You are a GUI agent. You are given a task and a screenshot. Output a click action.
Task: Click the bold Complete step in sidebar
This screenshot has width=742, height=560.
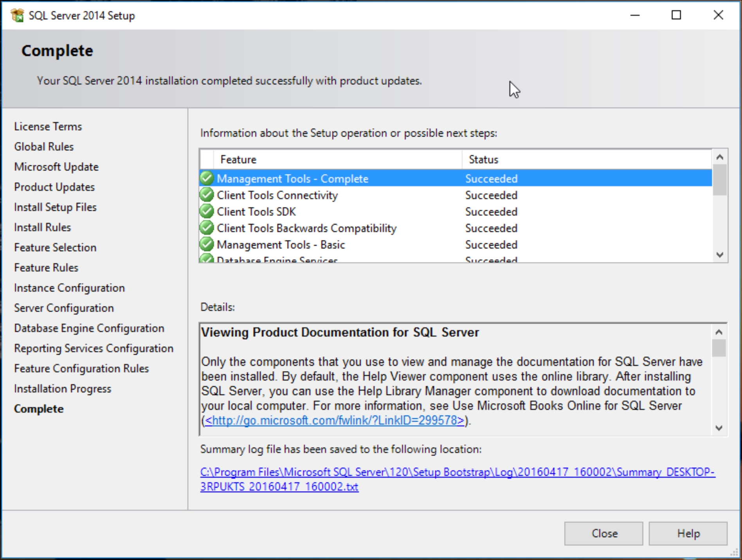(x=39, y=409)
